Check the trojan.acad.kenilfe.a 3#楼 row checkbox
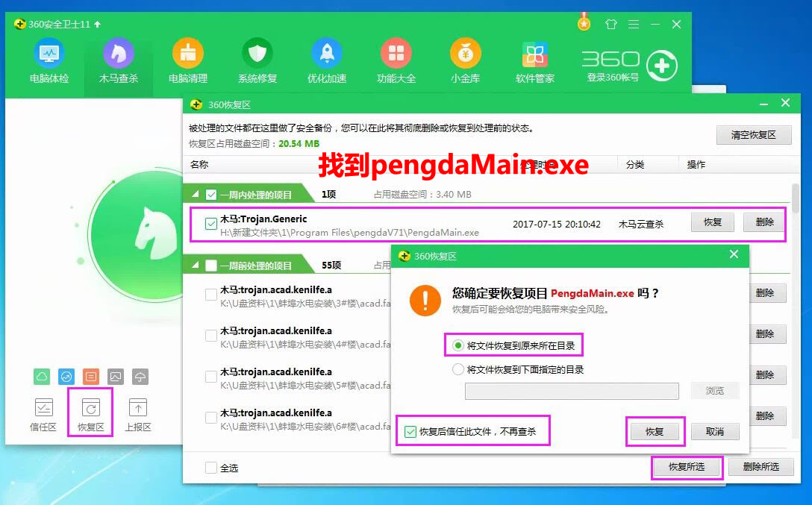This screenshot has height=505, width=812. [210, 295]
